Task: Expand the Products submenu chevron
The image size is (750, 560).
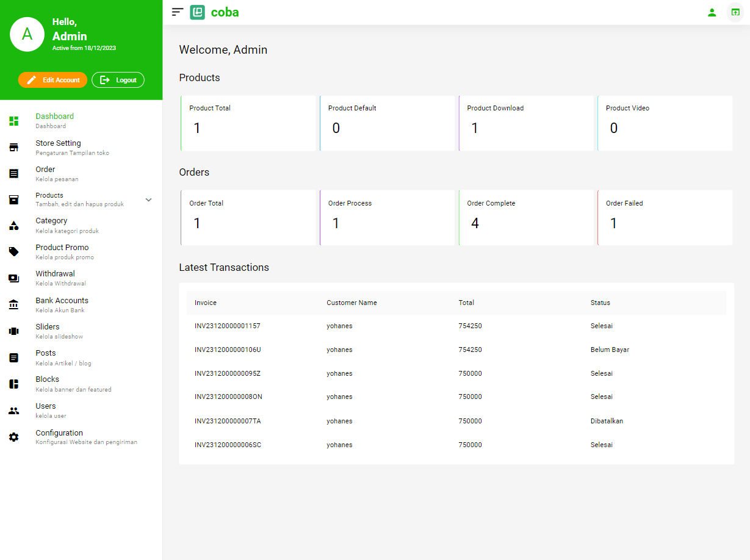Action: pyautogui.click(x=148, y=200)
